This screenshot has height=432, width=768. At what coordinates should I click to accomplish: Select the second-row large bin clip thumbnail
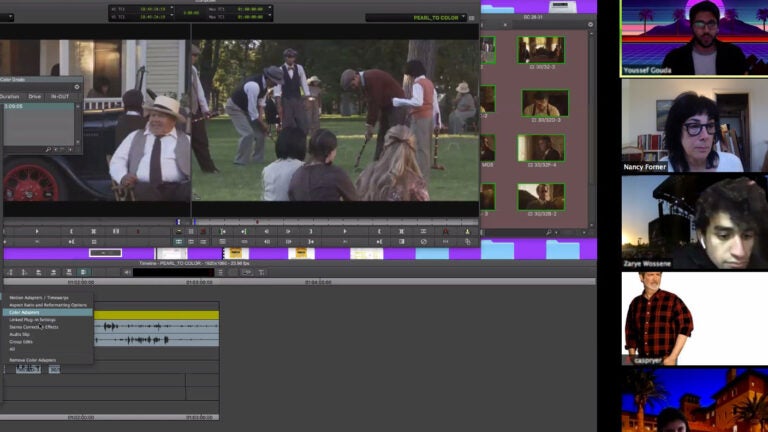click(x=545, y=103)
